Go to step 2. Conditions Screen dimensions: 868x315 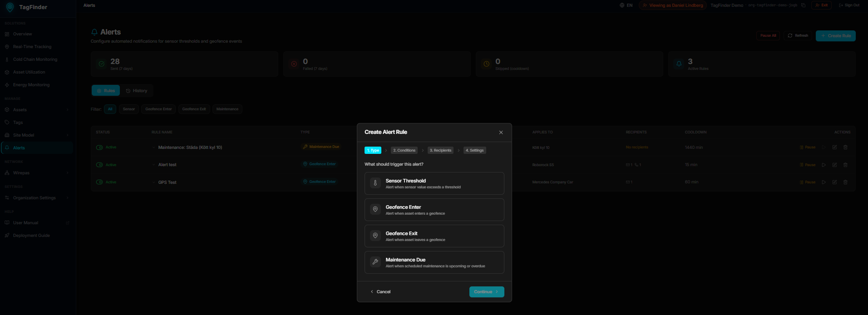coord(404,150)
